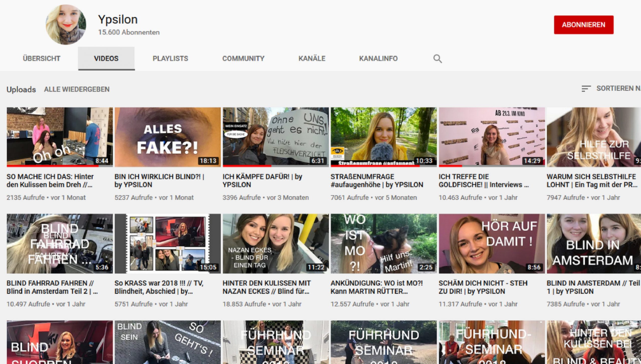Click the Ypsilon channel name
This screenshot has width=641, height=364.
[x=118, y=20]
